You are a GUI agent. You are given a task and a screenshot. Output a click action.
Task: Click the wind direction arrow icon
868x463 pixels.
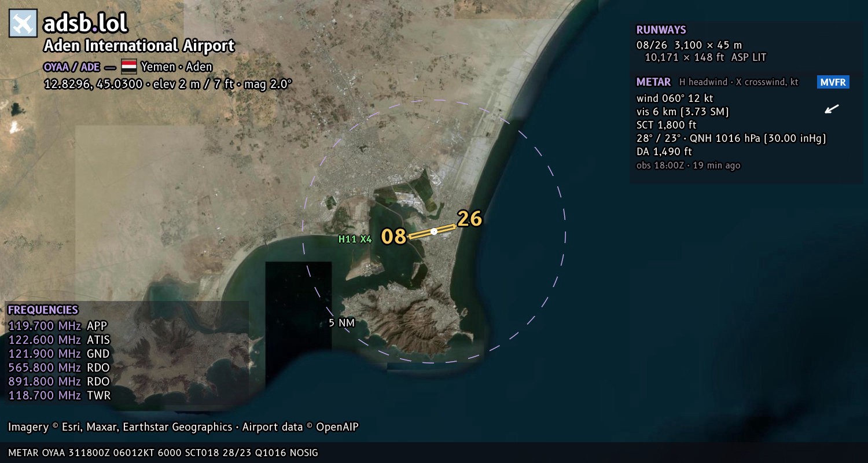point(832,109)
